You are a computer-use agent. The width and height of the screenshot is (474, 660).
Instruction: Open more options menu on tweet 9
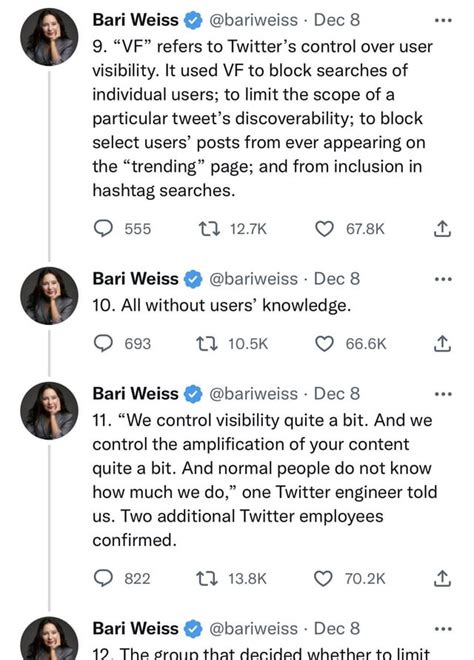point(443,20)
